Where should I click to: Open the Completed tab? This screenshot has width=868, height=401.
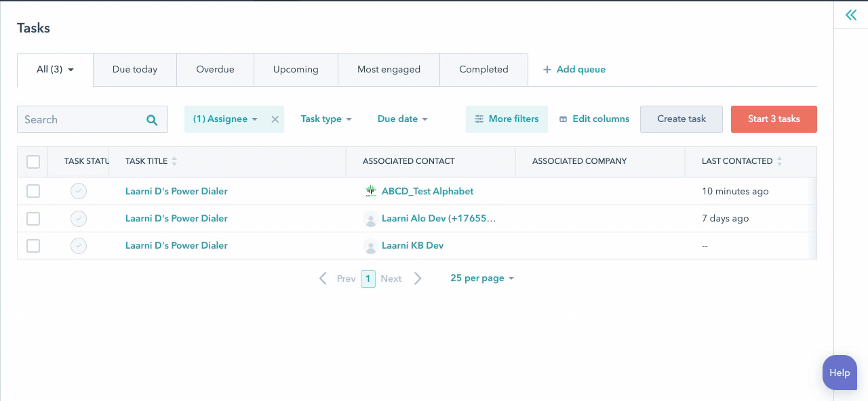tap(484, 70)
